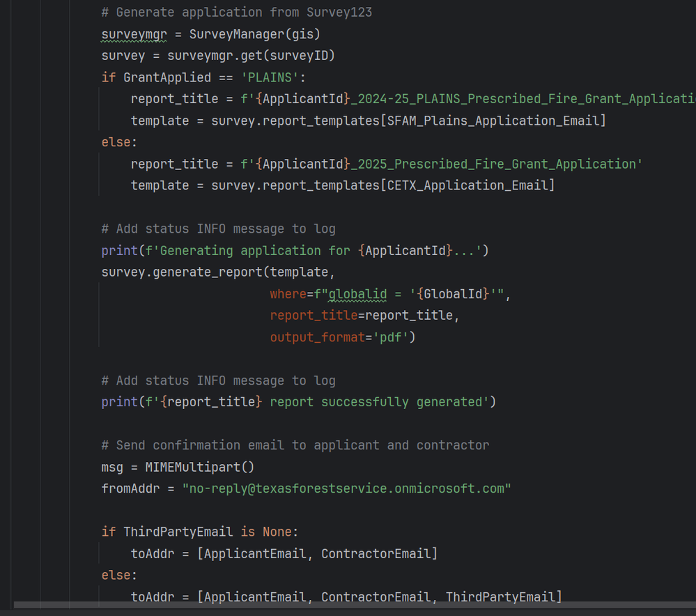
Task: Click "output_format='pdf'" argument
Action: click(339, 337)
